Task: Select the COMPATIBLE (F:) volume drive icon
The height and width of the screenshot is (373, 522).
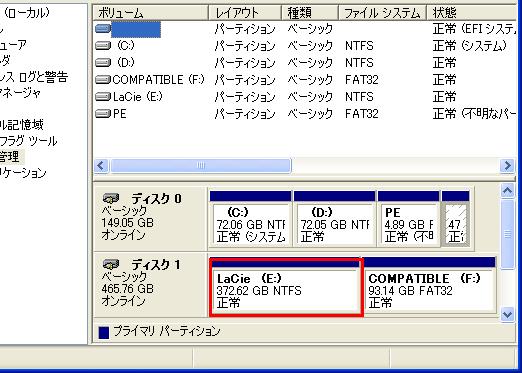Action: tap(103, 80)
